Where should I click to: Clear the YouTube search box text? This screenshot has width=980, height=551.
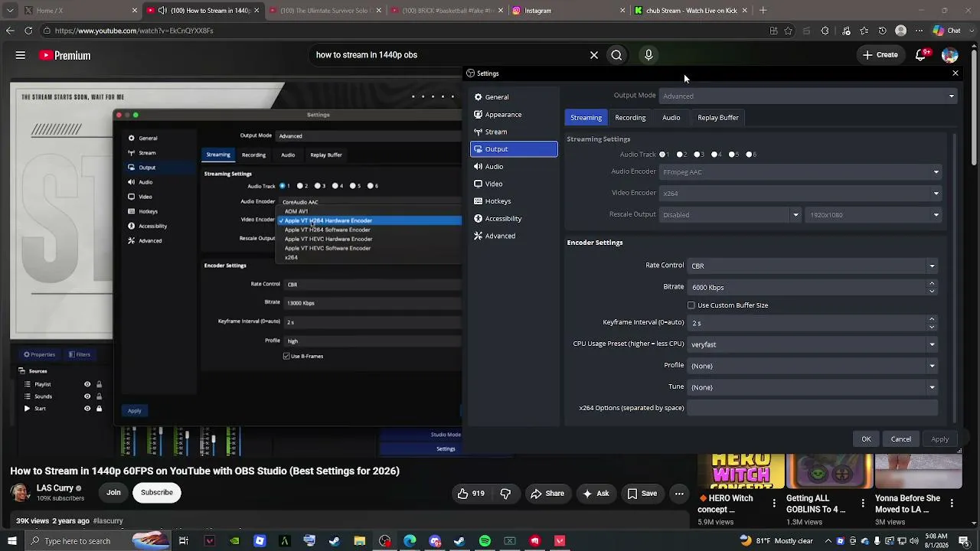593,55
